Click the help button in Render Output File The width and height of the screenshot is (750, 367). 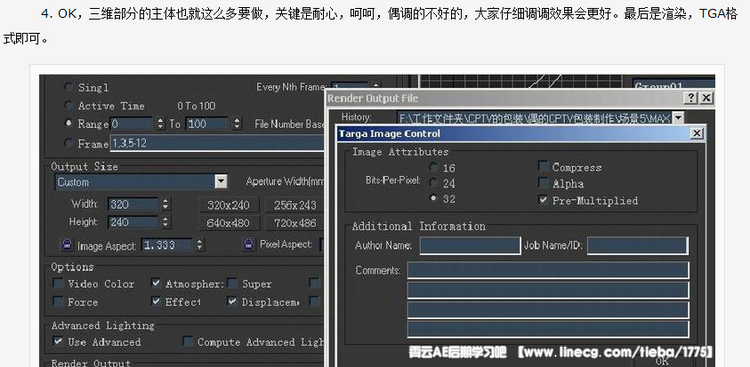(691, 98)
